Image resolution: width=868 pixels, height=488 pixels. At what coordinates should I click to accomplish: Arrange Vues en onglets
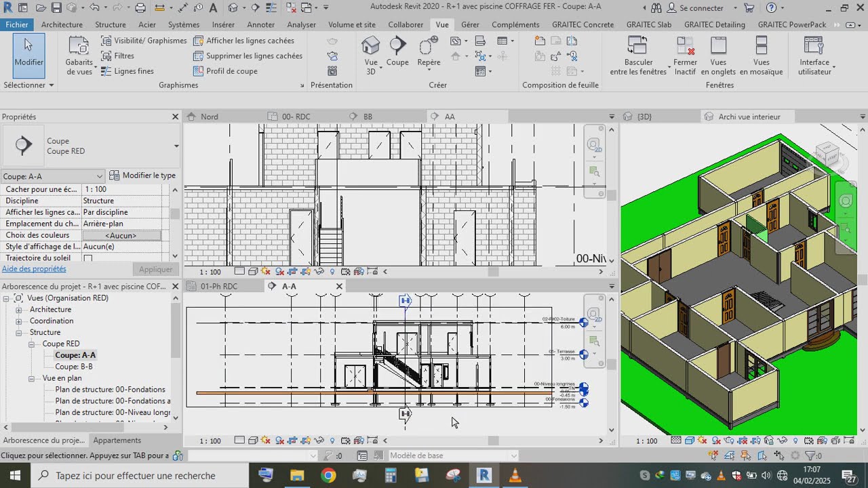718,56
